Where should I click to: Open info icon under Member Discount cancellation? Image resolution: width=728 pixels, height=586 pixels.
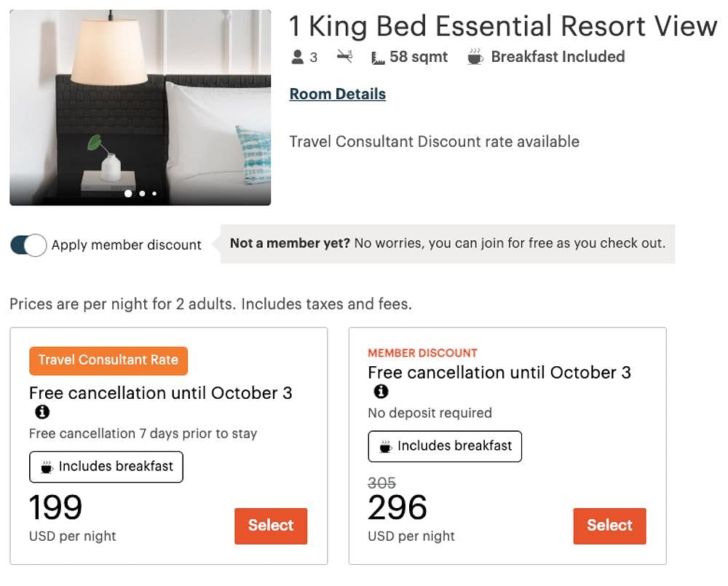coord(381,391)
